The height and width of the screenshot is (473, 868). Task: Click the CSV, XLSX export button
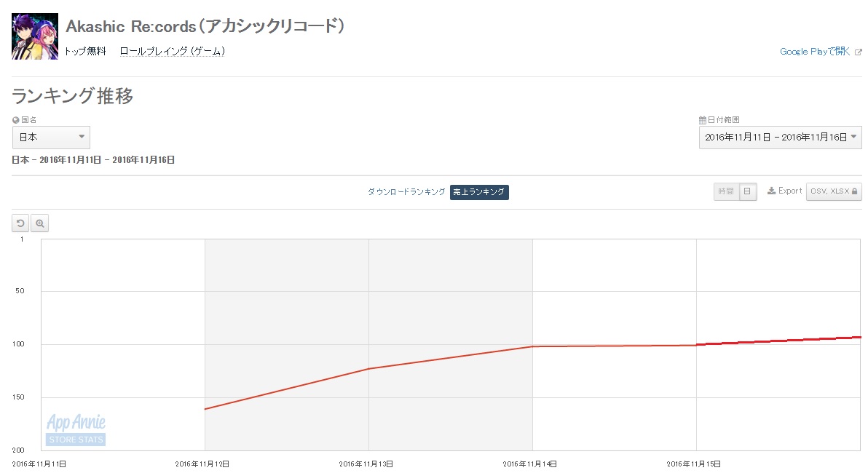[834, 191]
